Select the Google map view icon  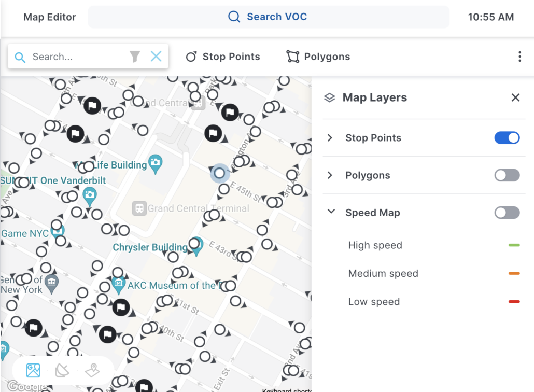(x=33, y=371)
